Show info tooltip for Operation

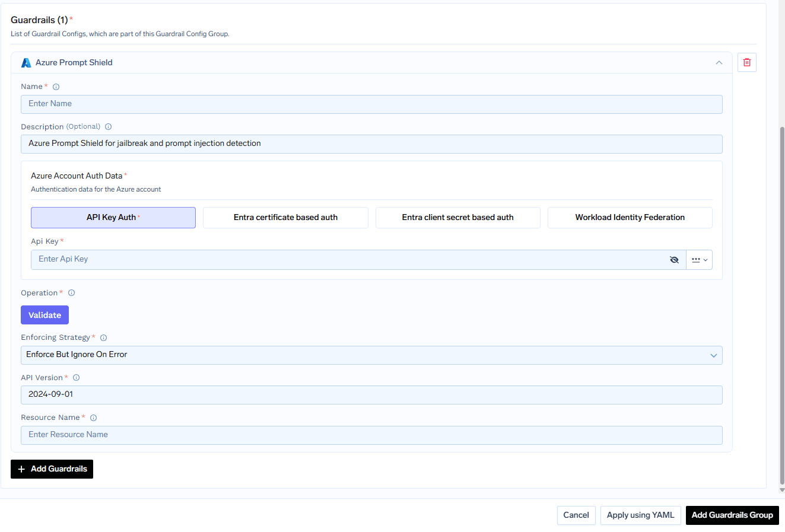[72, 293]
